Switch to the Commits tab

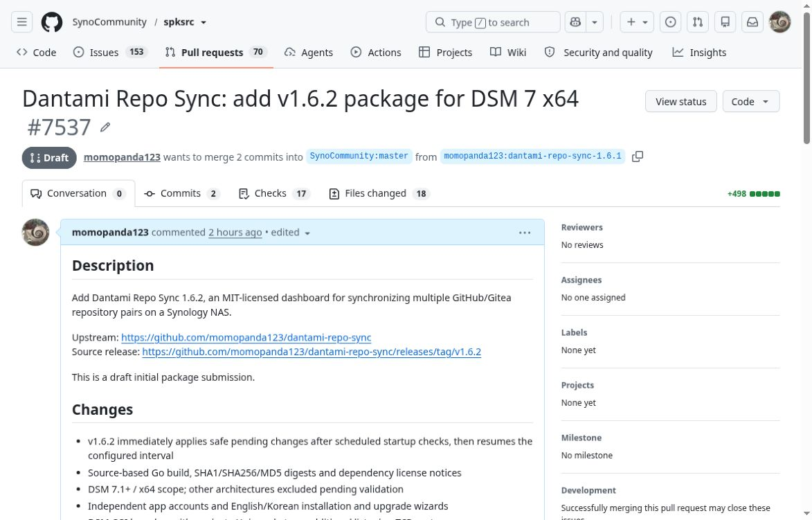181,194
